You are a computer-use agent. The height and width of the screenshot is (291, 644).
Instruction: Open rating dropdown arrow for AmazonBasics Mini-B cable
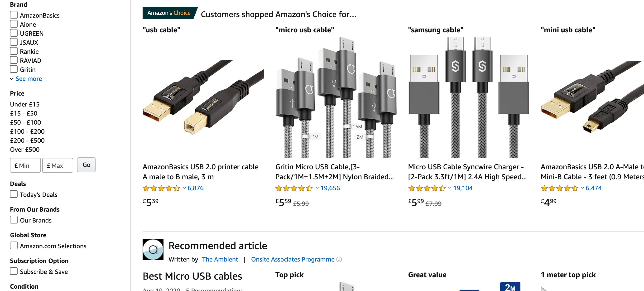(x=582, y=188)
